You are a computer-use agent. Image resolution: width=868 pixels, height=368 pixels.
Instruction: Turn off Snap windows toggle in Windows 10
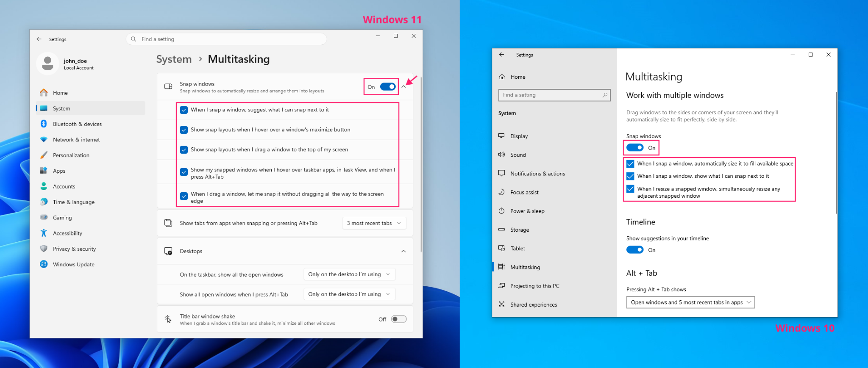pyautogui.click(x=635, y=148)
